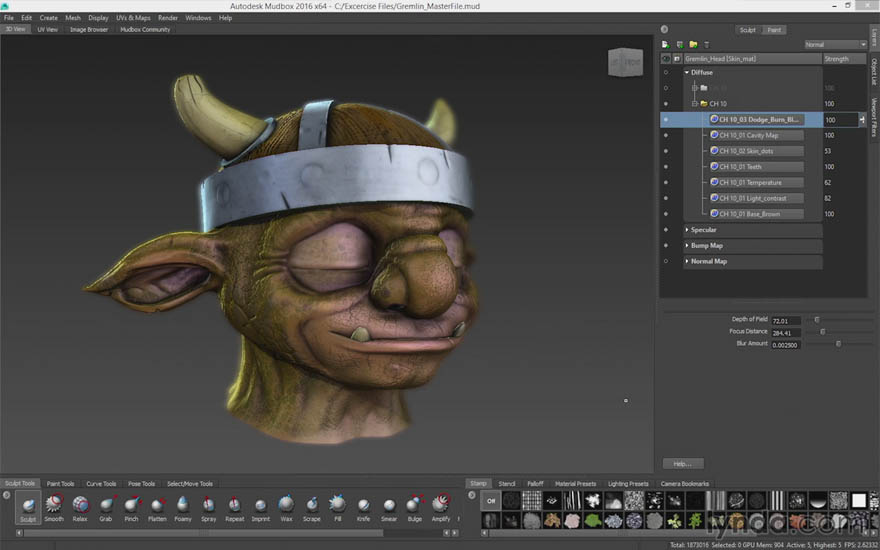Click the delete layer trash icon
Screen dimensions: 880x550
[707, 44]
